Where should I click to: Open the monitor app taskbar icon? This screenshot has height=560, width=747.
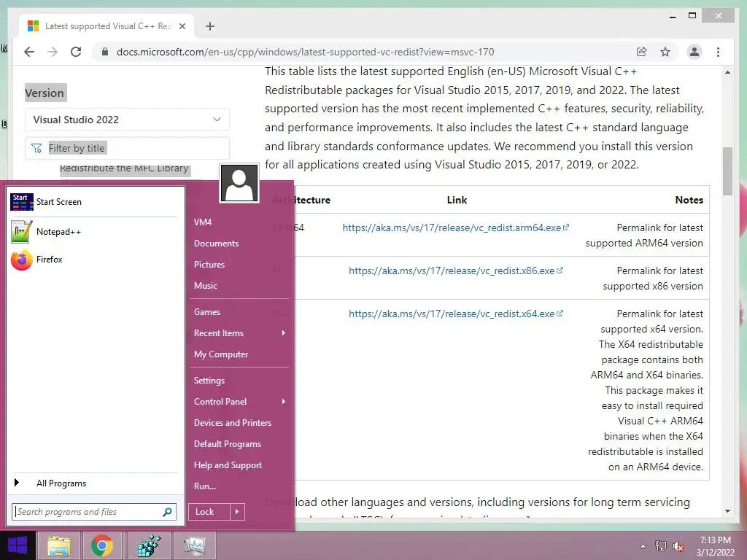pyautogui.click(x=194, y=545)
